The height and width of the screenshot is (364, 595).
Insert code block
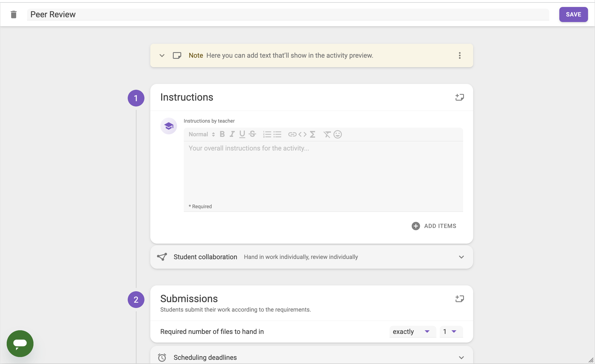tap(302, 134)
